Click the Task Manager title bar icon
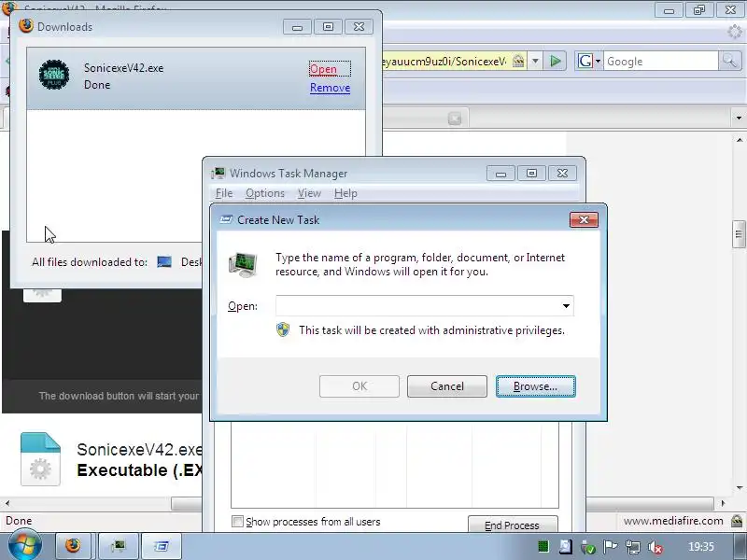This screenshot has height=560, width=747. [218, 174]
